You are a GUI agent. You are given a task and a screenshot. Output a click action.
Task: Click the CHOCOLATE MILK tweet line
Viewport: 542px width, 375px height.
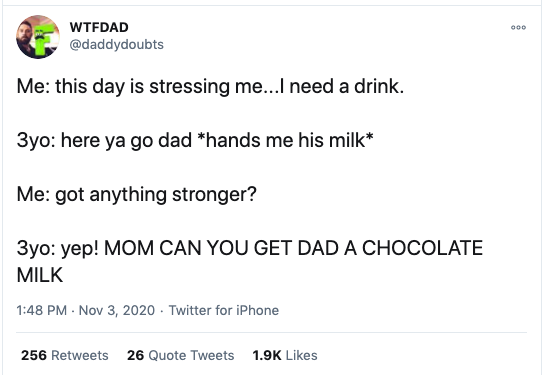(x=250, y=262)
